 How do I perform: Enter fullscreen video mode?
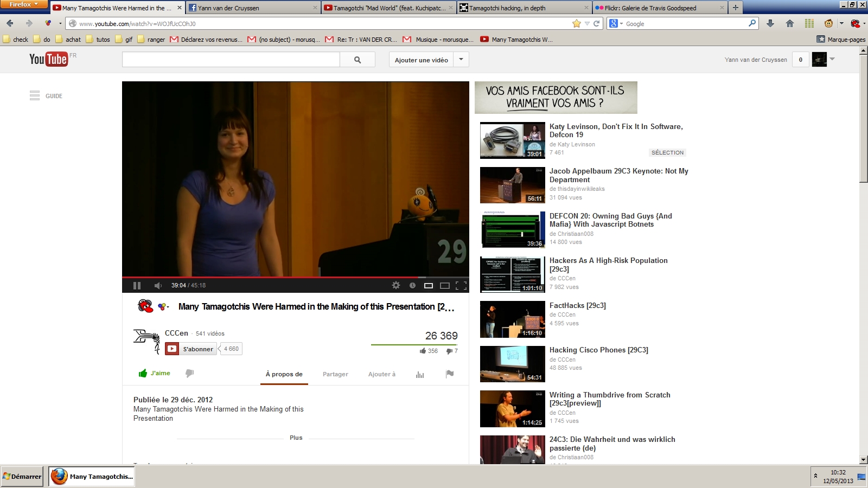click(461, 286)
